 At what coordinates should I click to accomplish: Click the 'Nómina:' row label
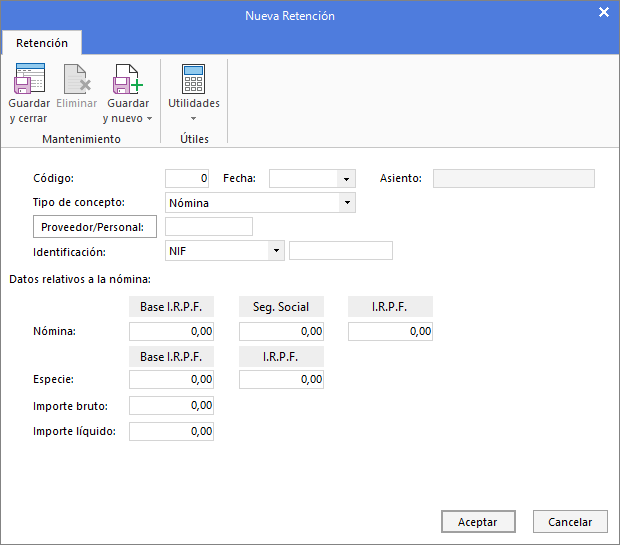click(54, 331)
